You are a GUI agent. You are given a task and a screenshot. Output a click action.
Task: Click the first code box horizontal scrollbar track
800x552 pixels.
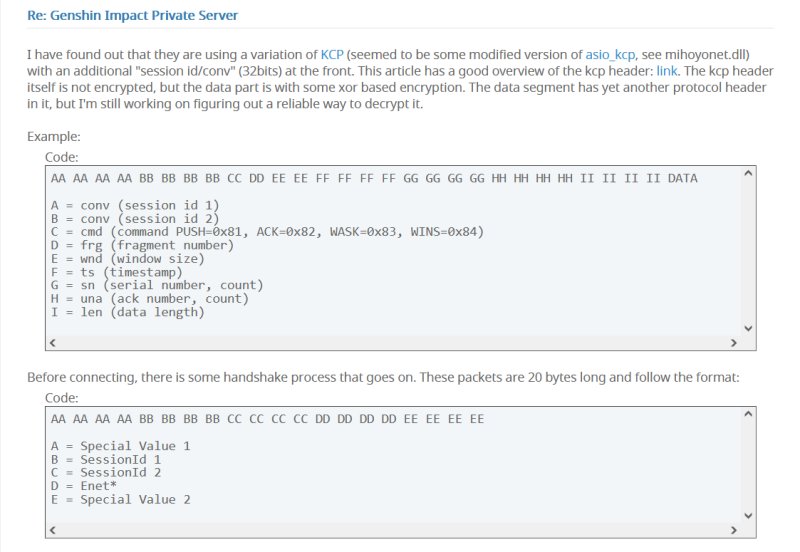[x=393, y=343]
